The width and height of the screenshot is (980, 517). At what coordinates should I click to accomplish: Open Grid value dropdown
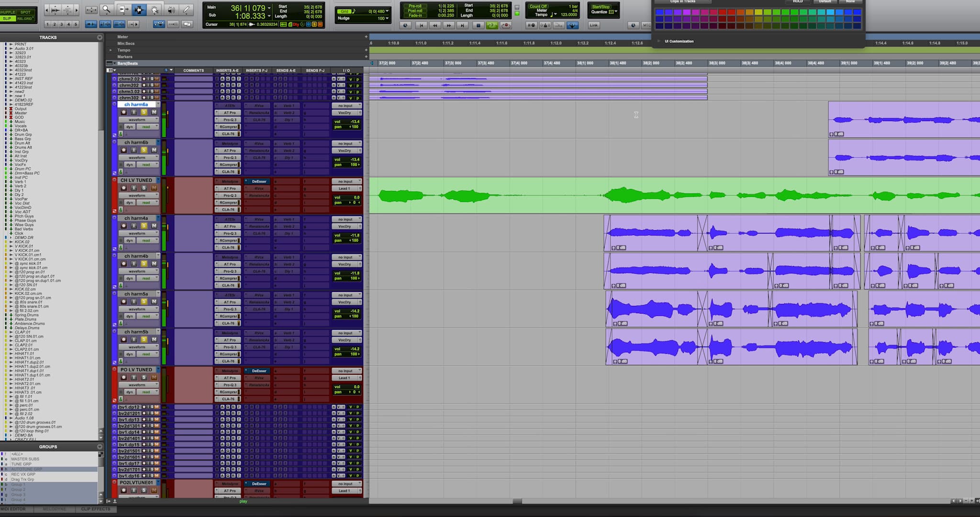388,11
